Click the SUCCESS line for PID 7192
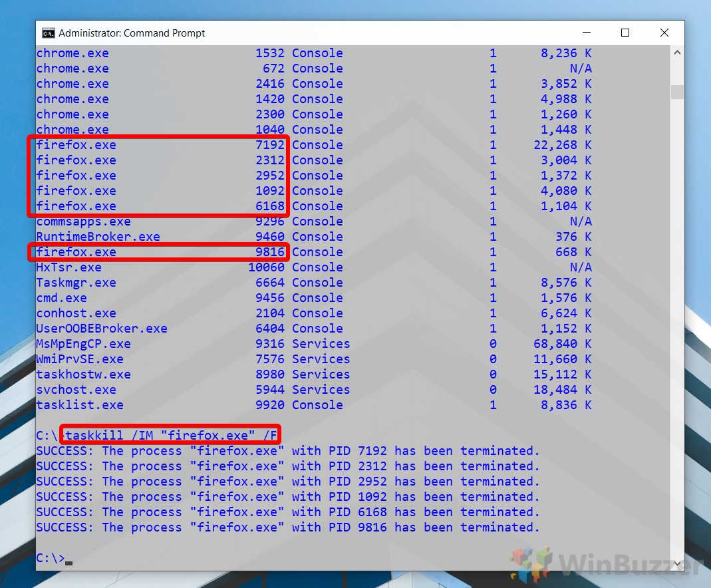711x588 pixels. click(288, 451)
